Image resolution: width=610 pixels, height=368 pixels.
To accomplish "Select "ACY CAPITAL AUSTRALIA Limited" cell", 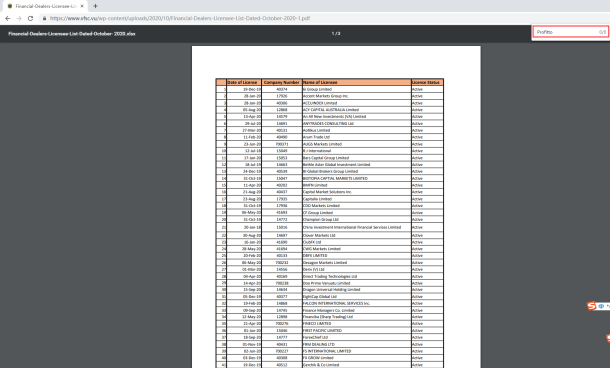I will tap(357, 110).
